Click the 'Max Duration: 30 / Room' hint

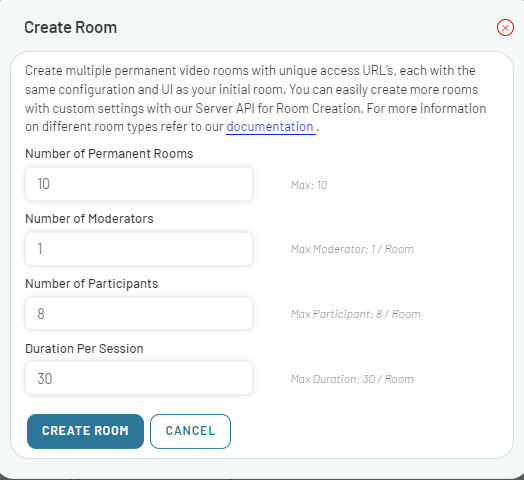tap(352, 379)
